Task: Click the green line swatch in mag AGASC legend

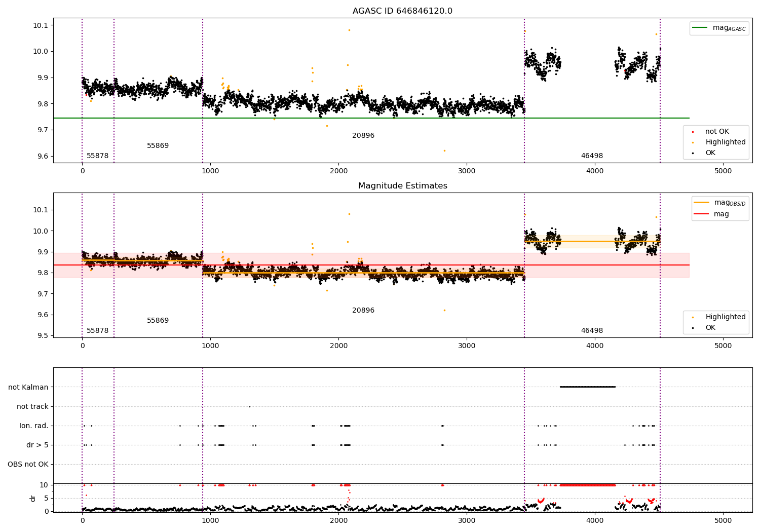Action: [x=700, y=28]
